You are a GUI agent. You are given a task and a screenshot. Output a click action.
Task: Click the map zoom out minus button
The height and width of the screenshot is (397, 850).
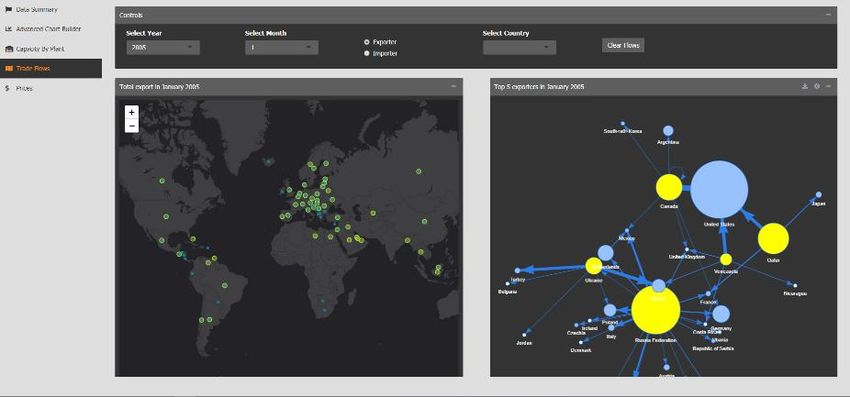point(132,126)
